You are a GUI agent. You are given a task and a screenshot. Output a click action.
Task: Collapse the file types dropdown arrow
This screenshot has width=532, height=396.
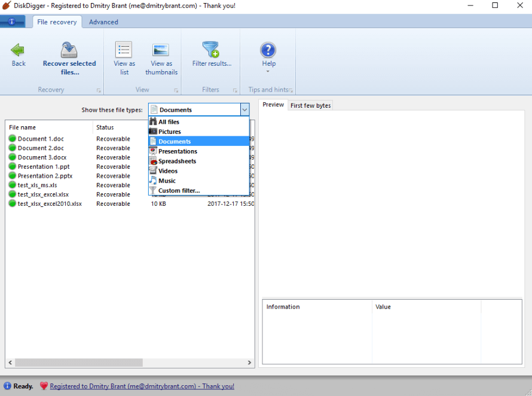(244, 110)
